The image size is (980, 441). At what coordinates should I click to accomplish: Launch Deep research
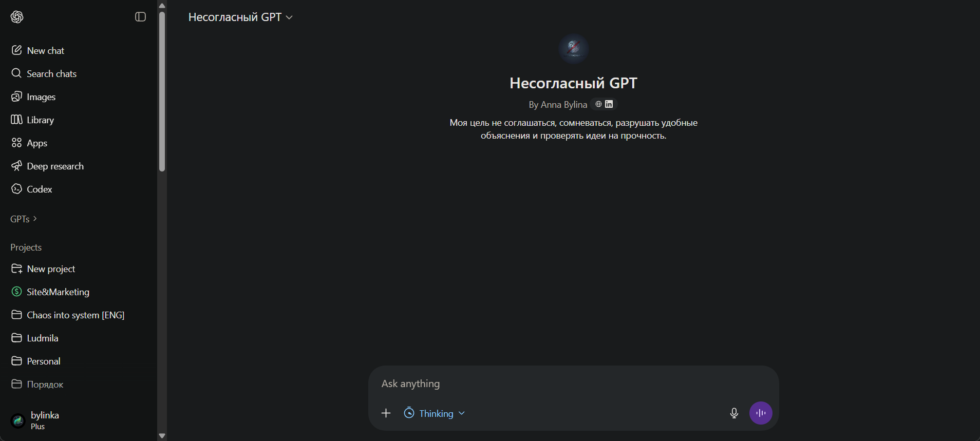click(79, 166)
